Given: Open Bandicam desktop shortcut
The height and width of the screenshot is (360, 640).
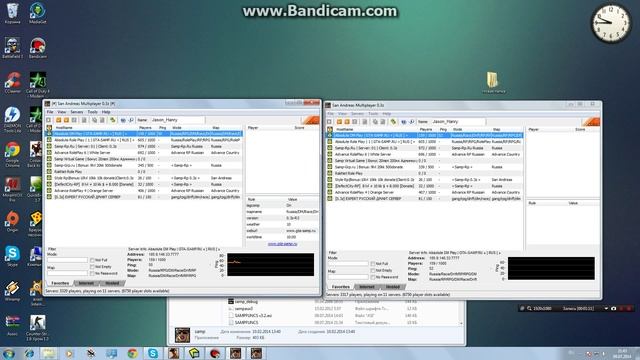Looking at the screenshot, I should click(38, 48).
